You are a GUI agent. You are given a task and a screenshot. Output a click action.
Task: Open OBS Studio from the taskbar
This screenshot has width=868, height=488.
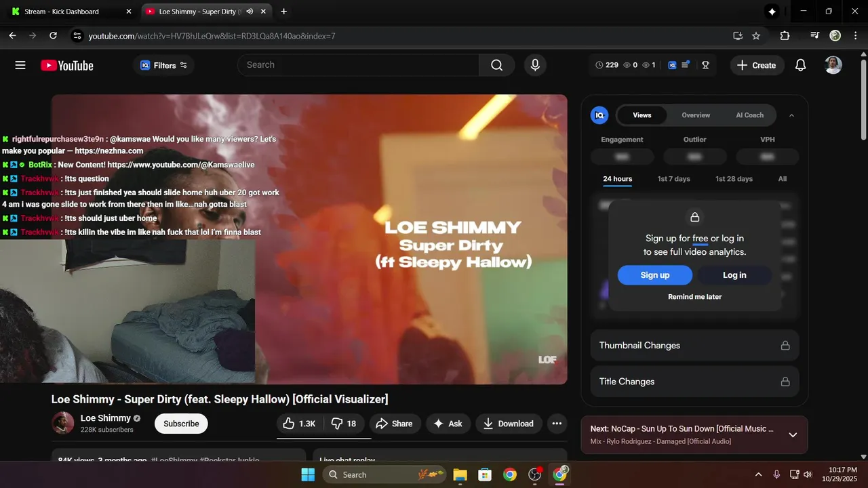(x=535, y=474)
